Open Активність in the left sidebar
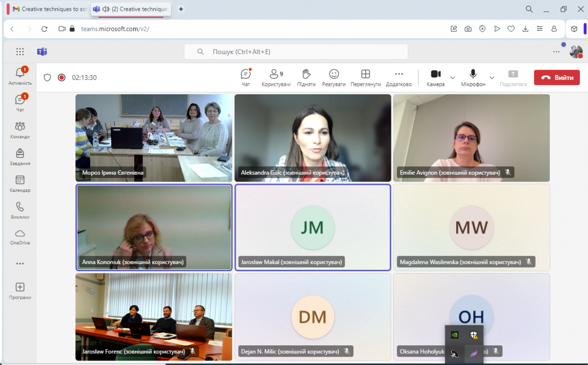 point(20,76)
